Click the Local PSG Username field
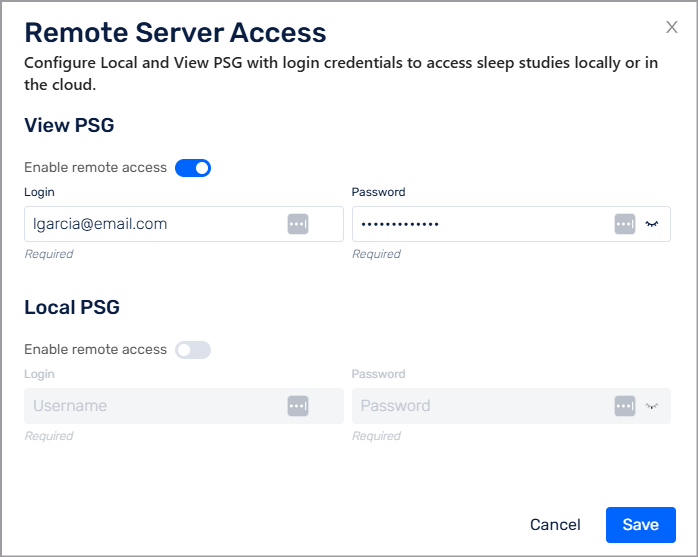 pyautogui.click(x=184, y=406)
